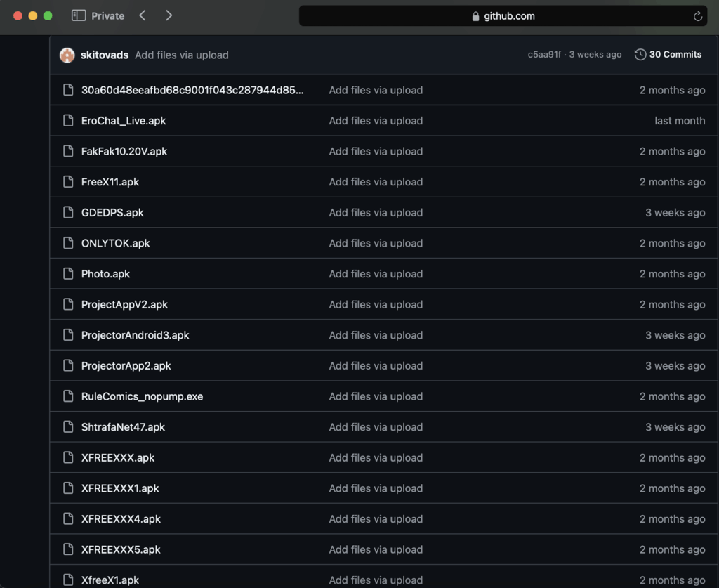Image resolution: width=719 pixels, height=588 pixels.
Task: Open XFREEXXX5.apk file
Action: tap(121, 549)
